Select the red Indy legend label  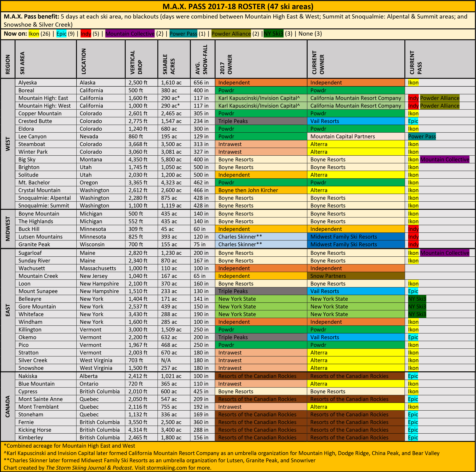tap(86, 34)
